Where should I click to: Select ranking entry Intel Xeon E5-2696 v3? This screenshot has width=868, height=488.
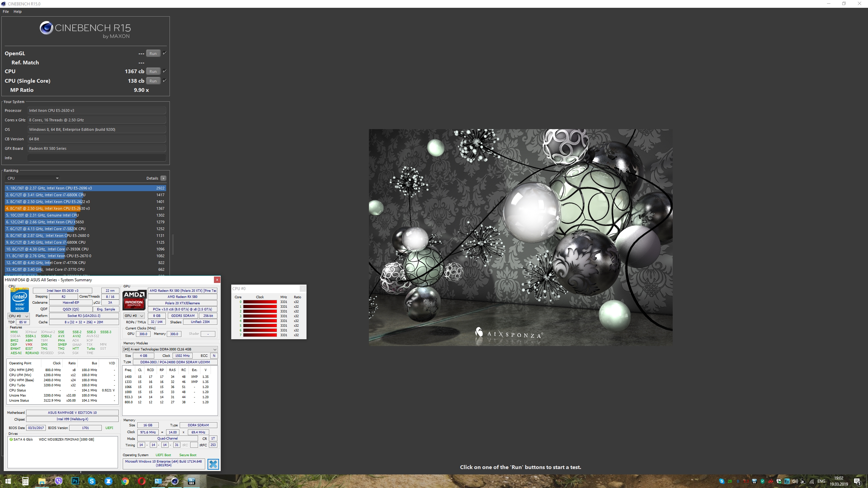tap(85, 188)
